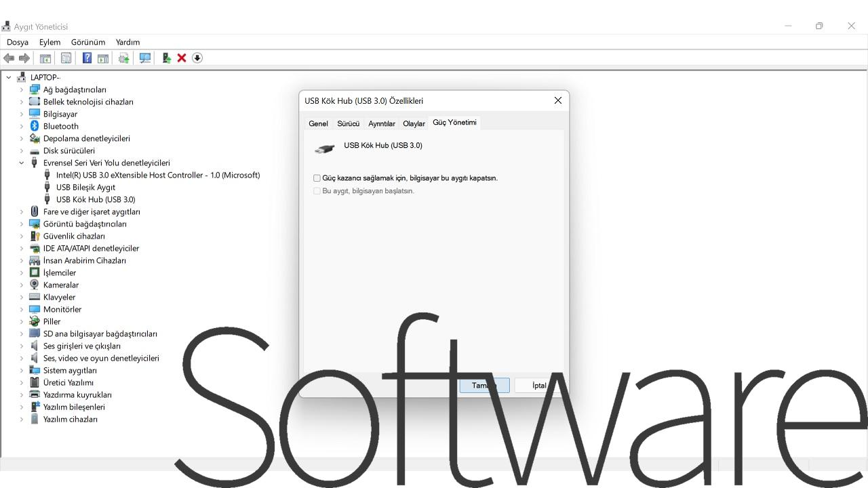Image resolution: width=868 pixels, height=488 pixels.
Task: Select Ses, video ve oyun denetleyicileri
Action: (x=101, y=358)
